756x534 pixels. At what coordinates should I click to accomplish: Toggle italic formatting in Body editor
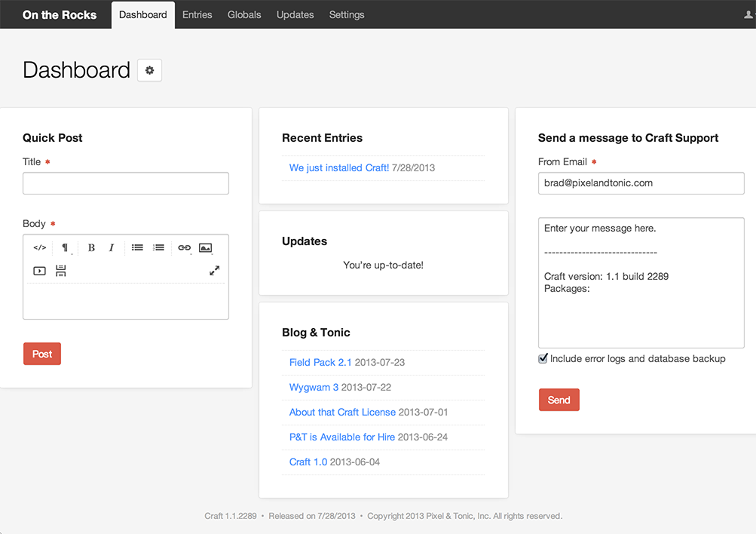tap(112, 247)
